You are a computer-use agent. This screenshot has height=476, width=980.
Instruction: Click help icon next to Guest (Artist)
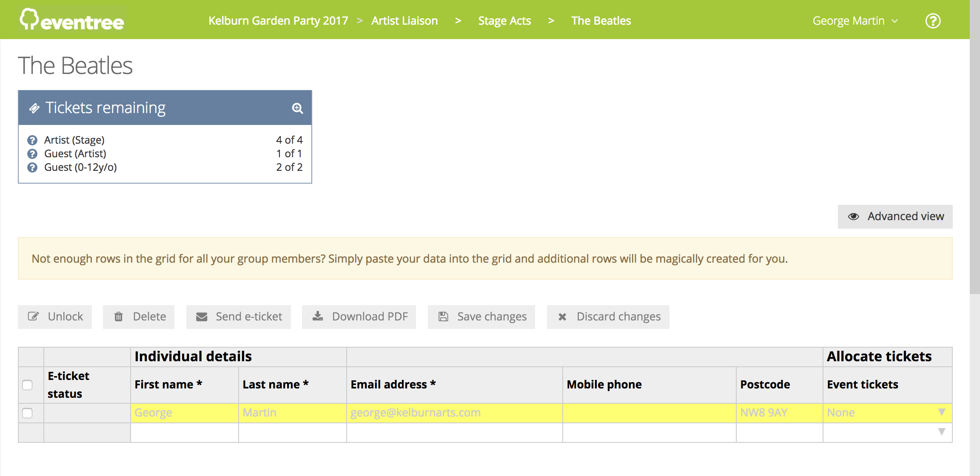(x=32, y=154)
